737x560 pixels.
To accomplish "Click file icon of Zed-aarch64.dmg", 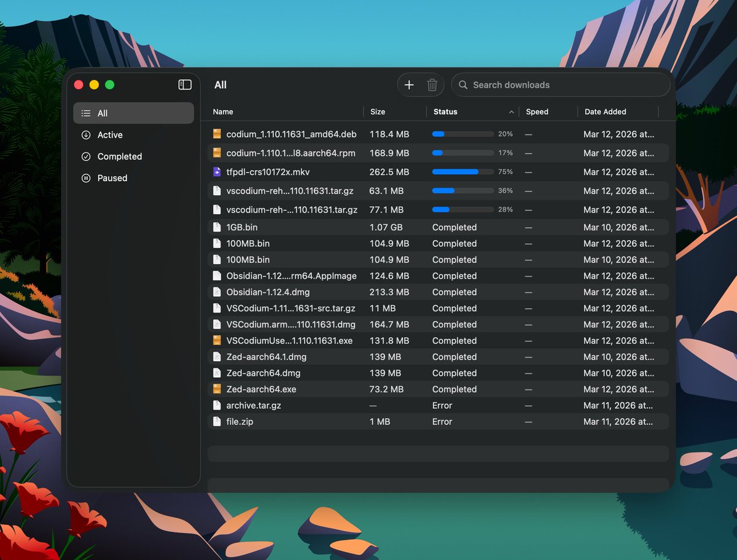I will point(217,373).
